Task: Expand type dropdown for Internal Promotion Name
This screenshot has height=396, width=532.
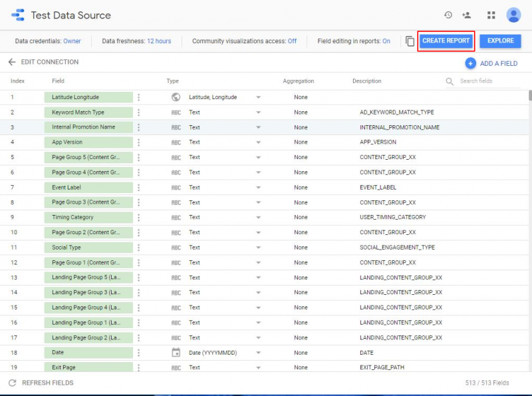Action: [x=258, y=127]
